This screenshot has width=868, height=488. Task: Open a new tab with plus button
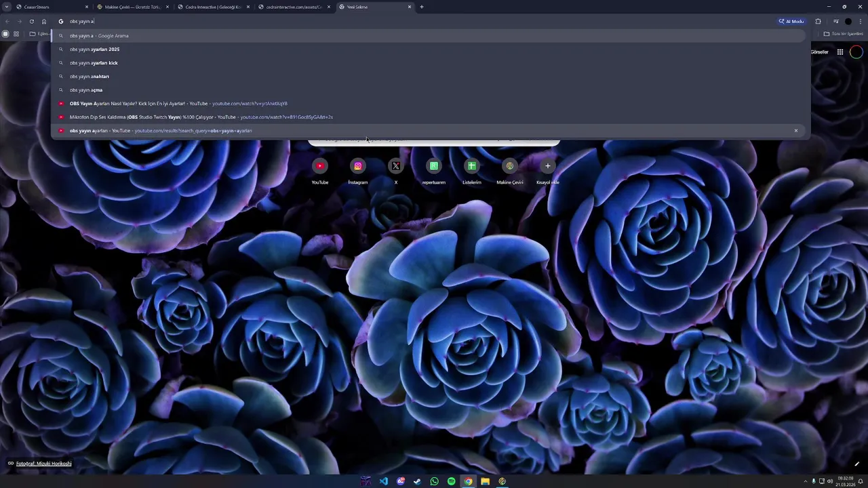pyautogui.click(x=422, y=7)
